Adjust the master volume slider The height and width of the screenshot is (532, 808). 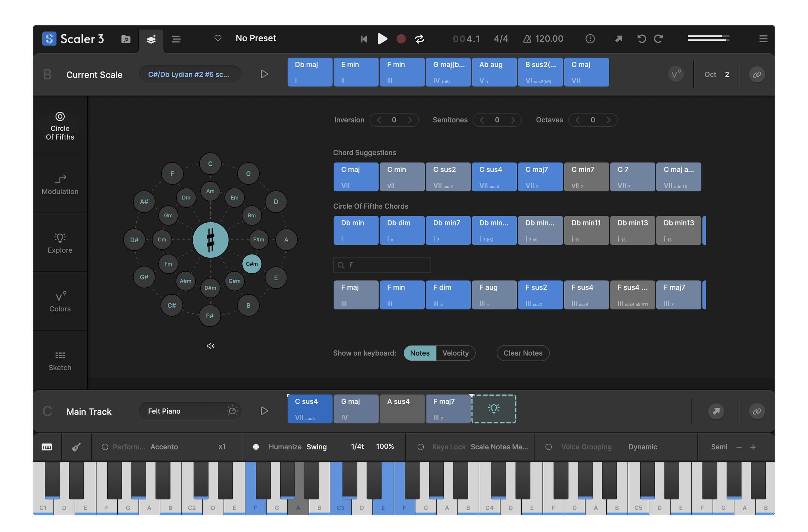tap(708, 38)
